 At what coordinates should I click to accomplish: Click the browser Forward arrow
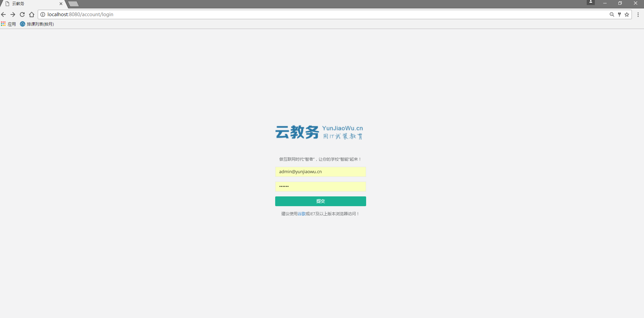click(13, 14)
